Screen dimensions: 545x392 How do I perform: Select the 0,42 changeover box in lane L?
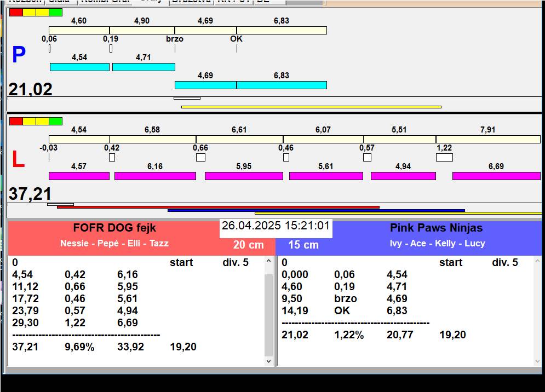112,158
